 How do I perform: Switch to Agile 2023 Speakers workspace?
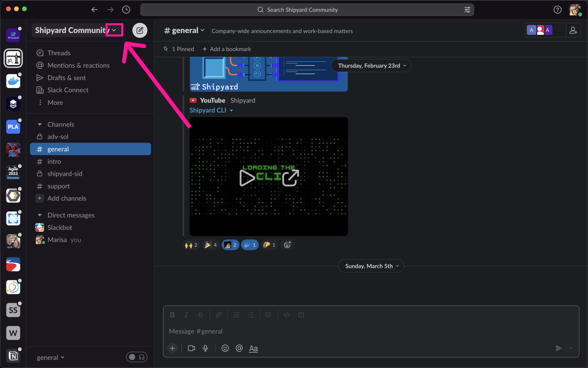tap(13, 173)
